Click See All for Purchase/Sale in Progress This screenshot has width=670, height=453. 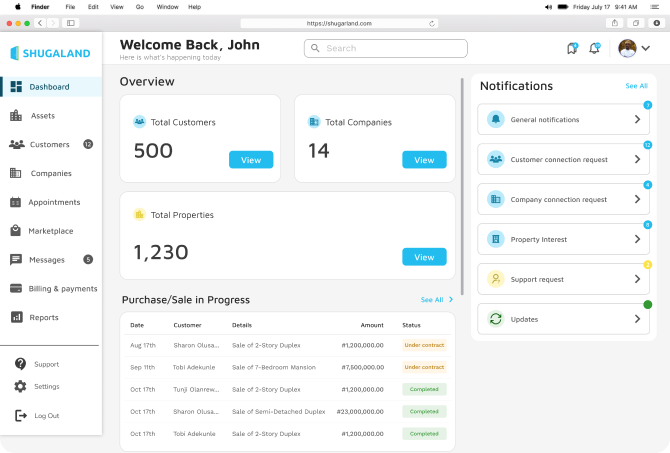437,300
